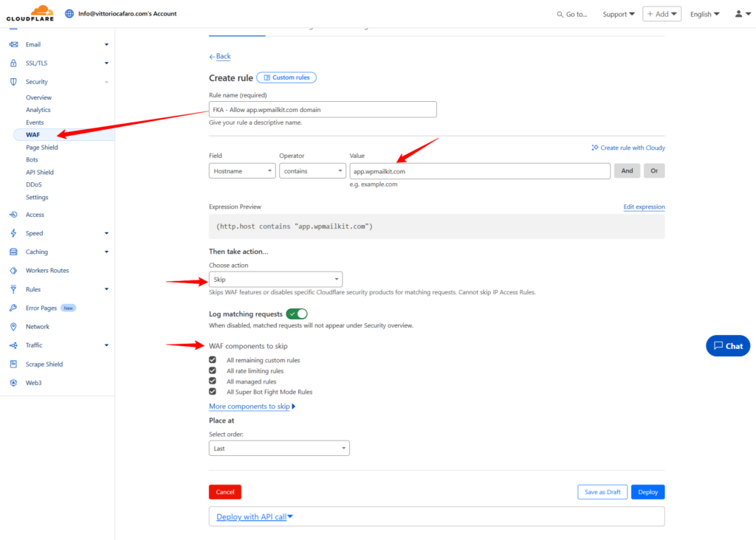Image resolution: width=756 pixels, height=540 pixels.
Task: Click the Cloudflare logo
Action: click(30, 13)
